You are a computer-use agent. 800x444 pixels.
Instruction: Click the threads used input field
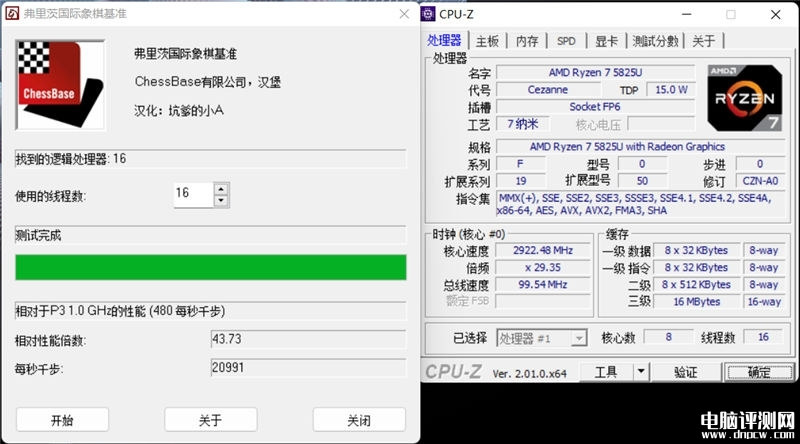click(193, 195)
